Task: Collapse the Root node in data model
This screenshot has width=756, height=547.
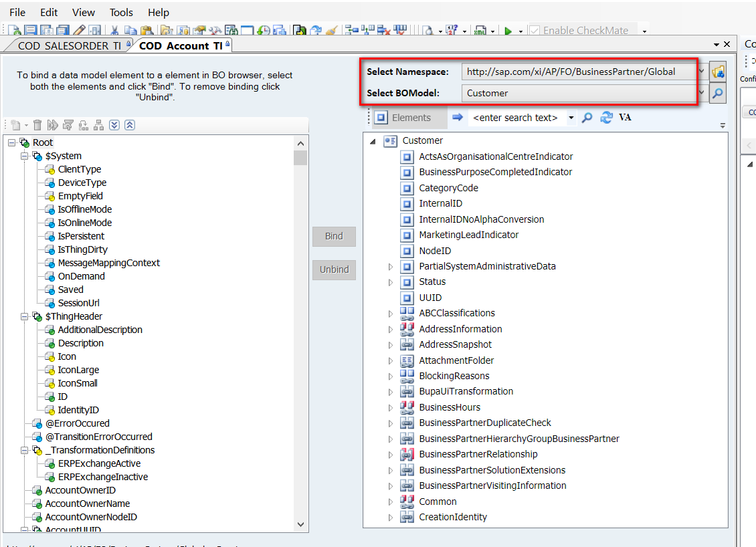Action: click(11, 142)
